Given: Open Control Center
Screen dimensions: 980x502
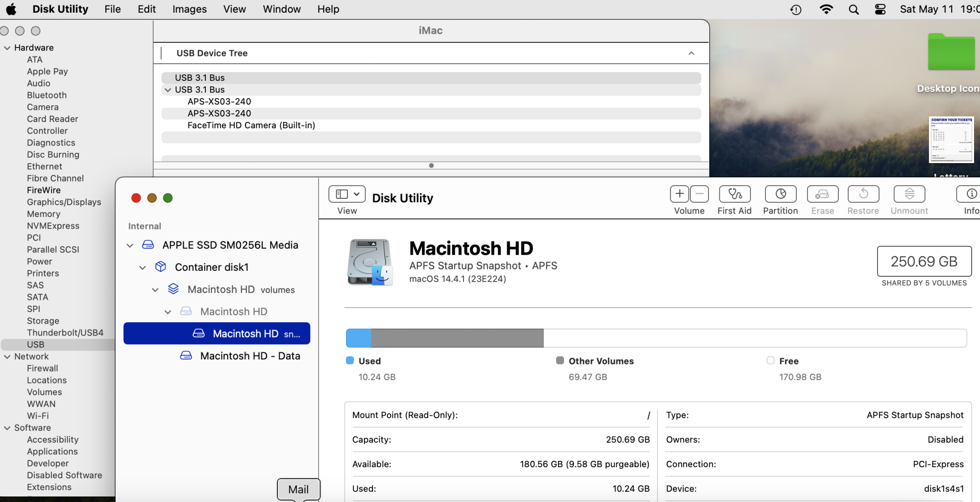Looking at the screenshot, I should tap(881, 9).
